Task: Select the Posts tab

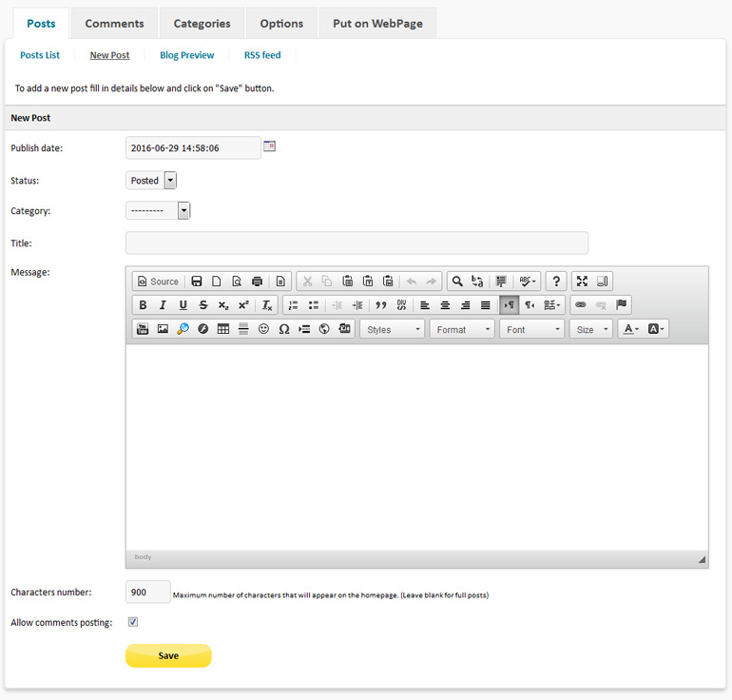Action: [x=41, y=24]
